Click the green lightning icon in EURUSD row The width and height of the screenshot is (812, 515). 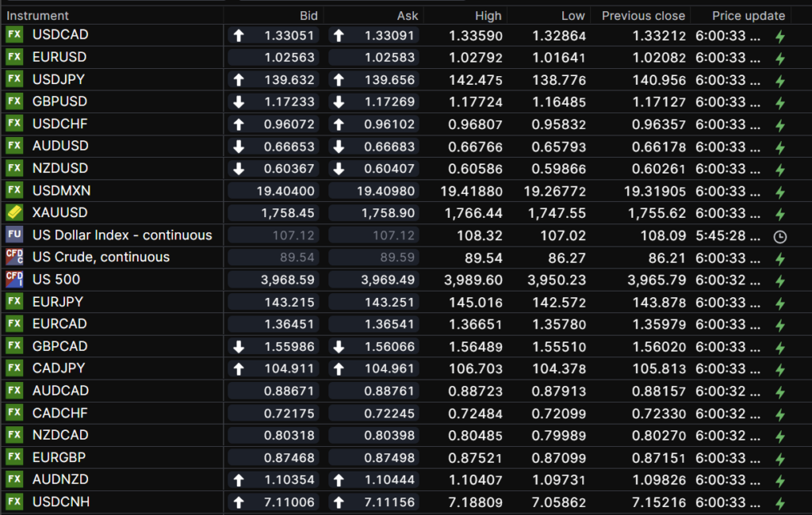coord(779,58)
